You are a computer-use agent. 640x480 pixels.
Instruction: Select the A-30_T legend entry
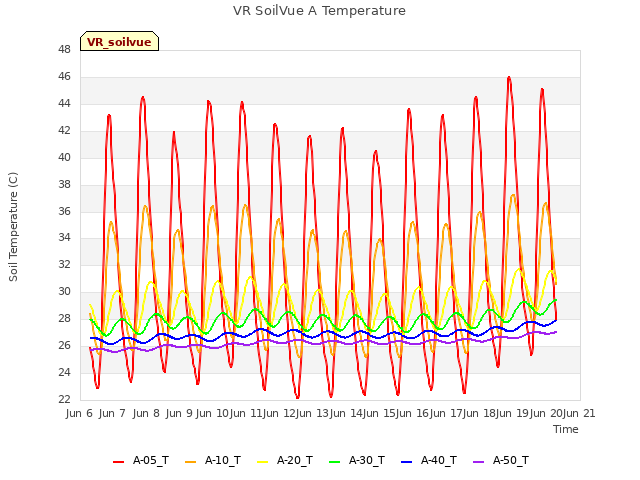pyautogui.click(x=357, y=460)
